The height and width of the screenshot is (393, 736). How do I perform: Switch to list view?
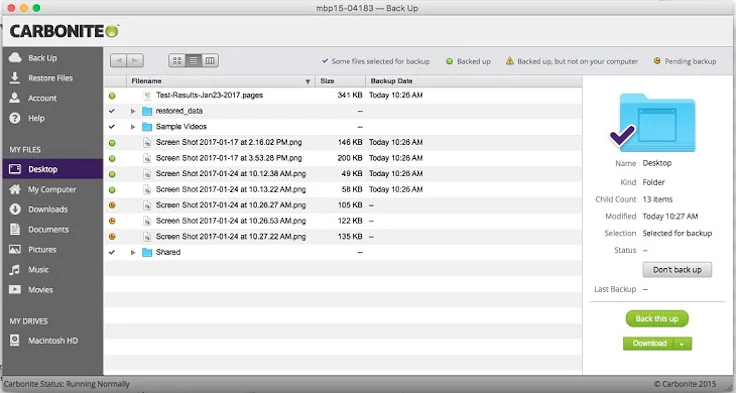point(193,60)
